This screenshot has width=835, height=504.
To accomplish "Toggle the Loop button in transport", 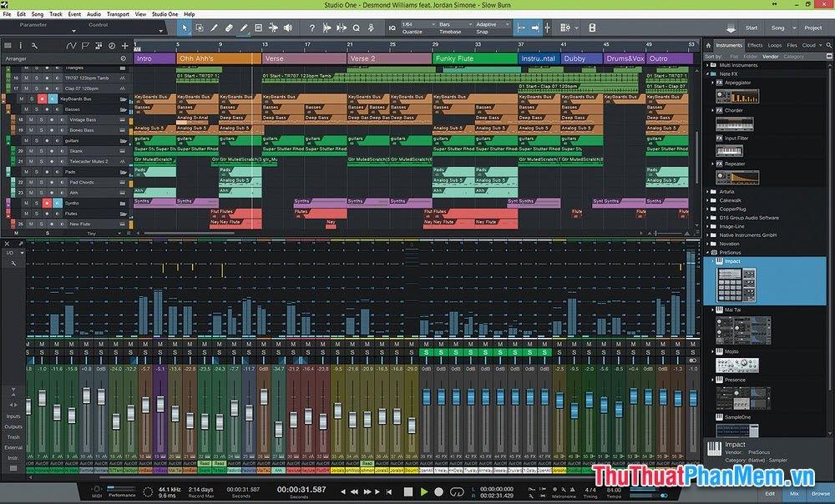I will click(x=457, y=491).
